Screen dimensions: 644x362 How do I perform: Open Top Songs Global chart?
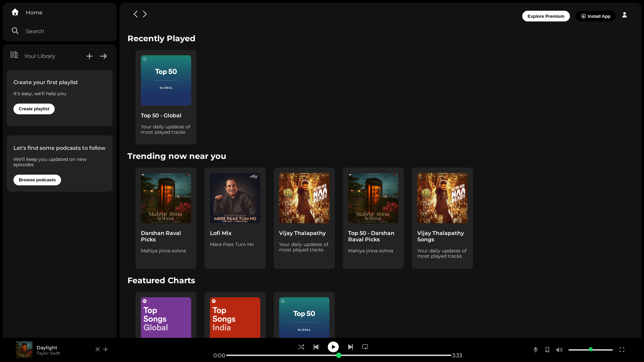[166, 315]
